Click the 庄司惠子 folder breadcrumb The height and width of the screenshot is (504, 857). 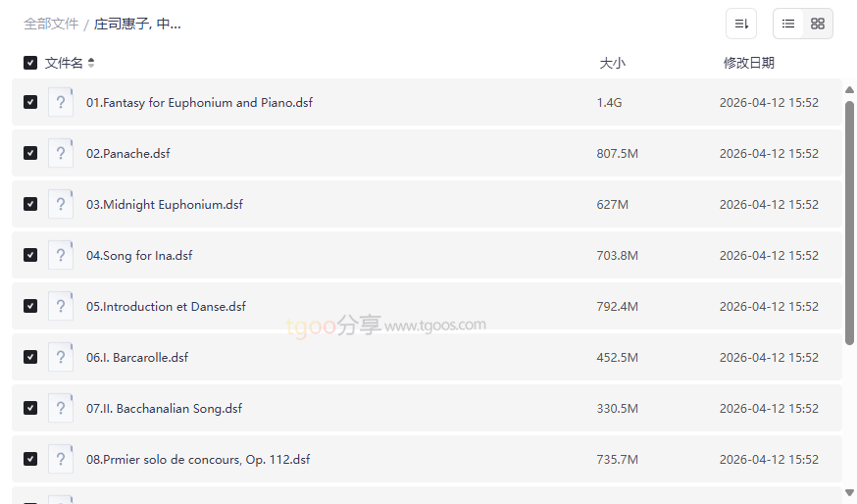point(137,24)
